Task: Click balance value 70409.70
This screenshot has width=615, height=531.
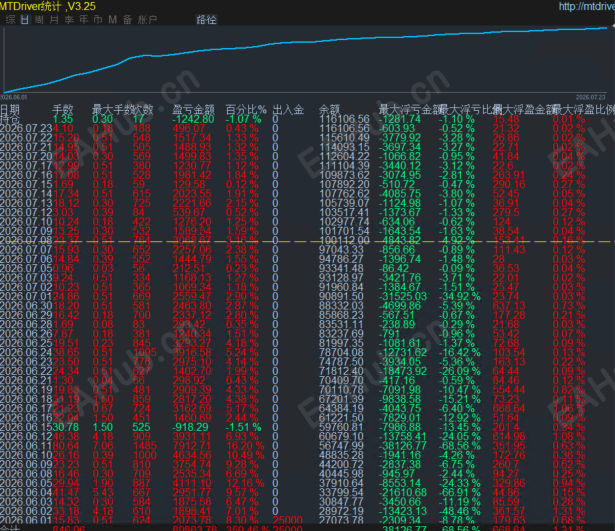Action: click(x=342, y=380)
